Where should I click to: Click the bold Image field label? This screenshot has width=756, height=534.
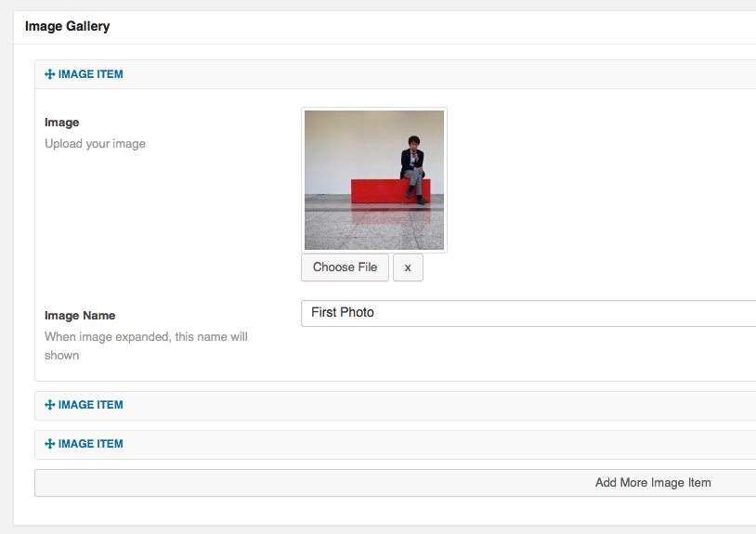(x=62, y=123)
